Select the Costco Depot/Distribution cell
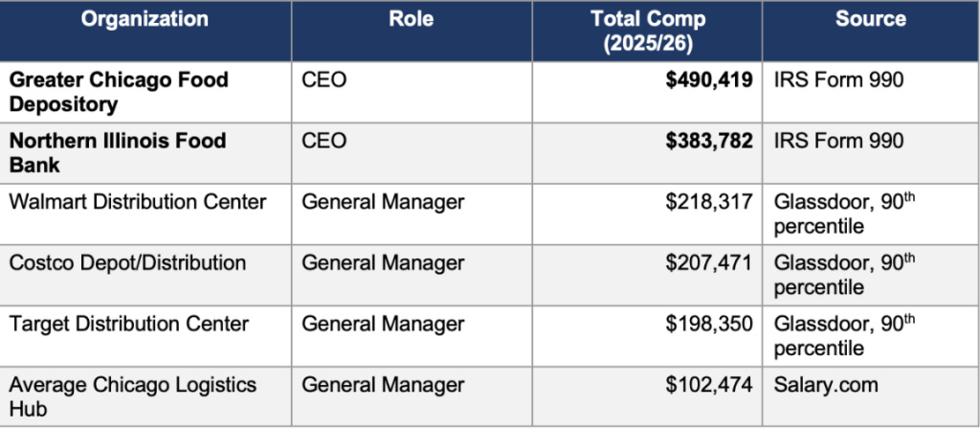This screenshot has width=980, height=429. point(127,262)
